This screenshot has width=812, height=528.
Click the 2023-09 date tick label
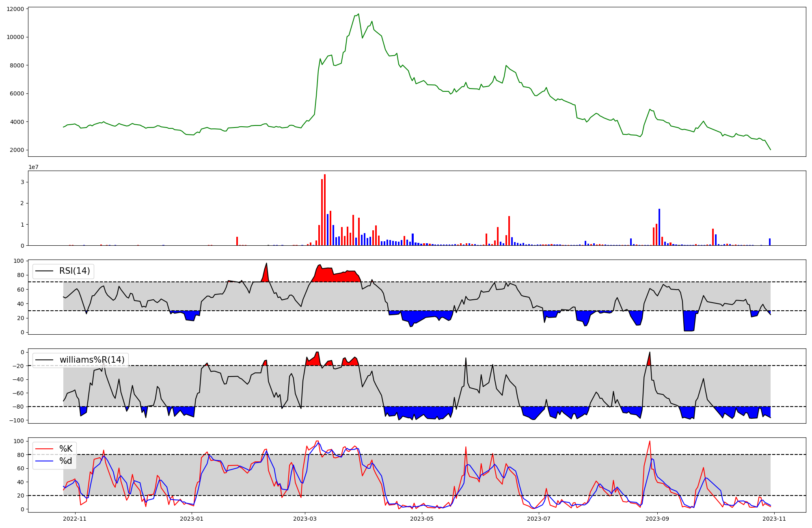coord(657,518)
